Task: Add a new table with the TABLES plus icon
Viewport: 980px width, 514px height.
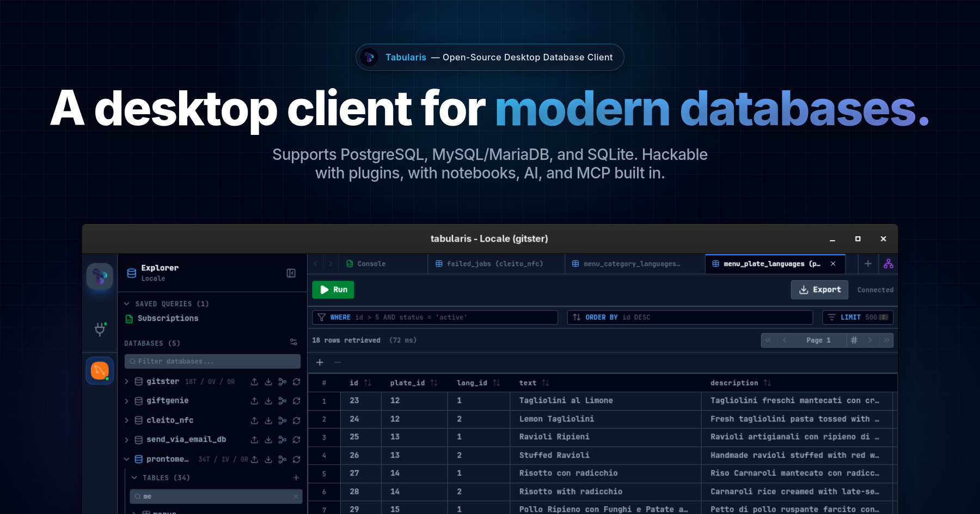Action: point(296,478)
